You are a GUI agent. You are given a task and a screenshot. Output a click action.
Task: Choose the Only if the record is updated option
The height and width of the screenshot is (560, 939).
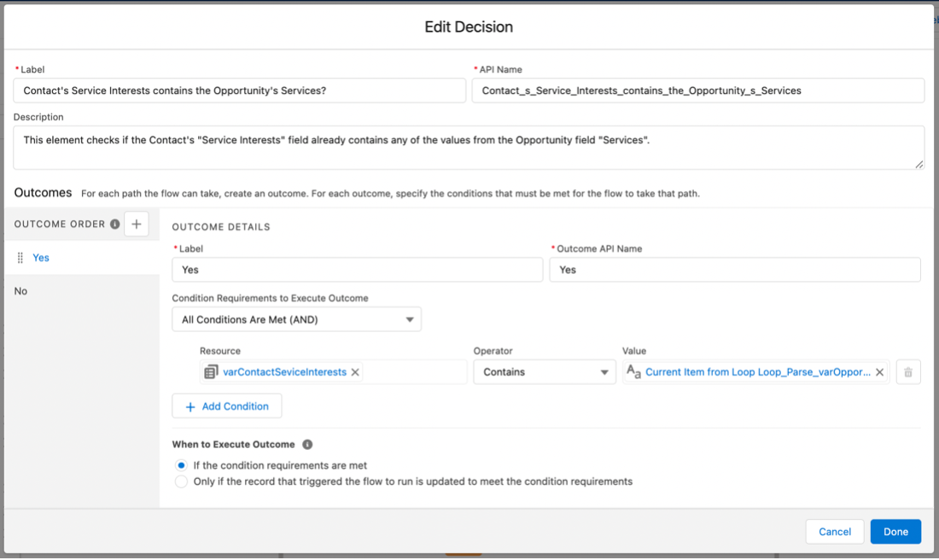[181, 481]
